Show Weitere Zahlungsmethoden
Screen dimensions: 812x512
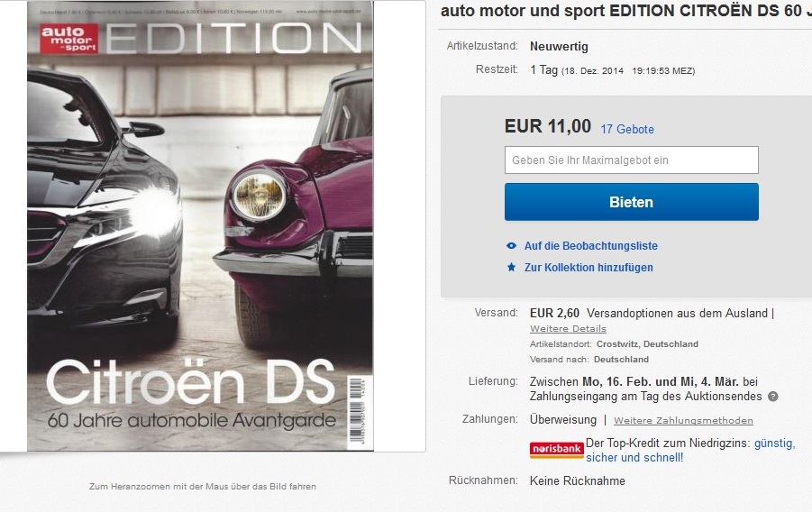[x=683, y=420]
